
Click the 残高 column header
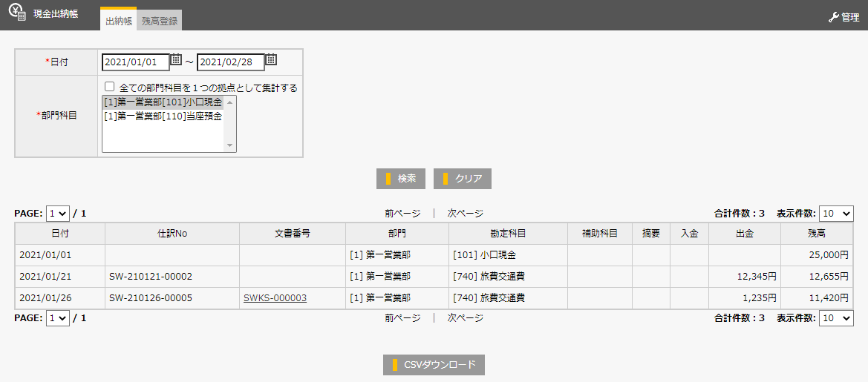click(817, 234)
